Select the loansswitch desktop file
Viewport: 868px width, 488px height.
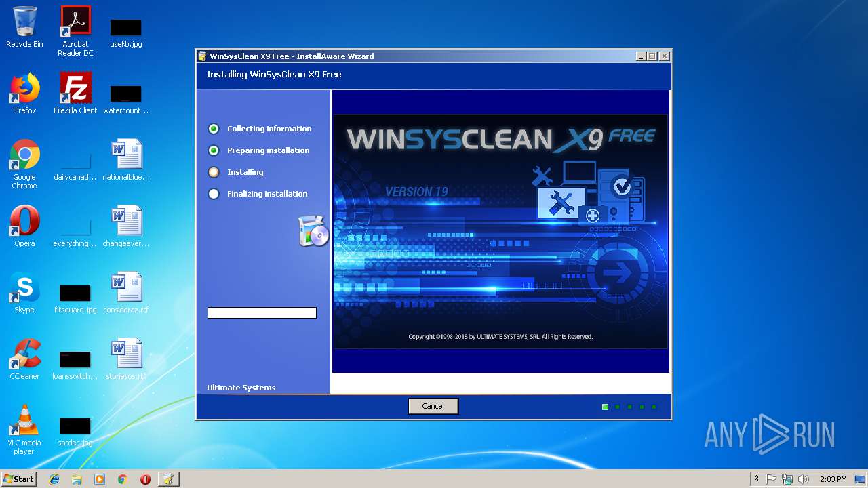click(75, 365)
